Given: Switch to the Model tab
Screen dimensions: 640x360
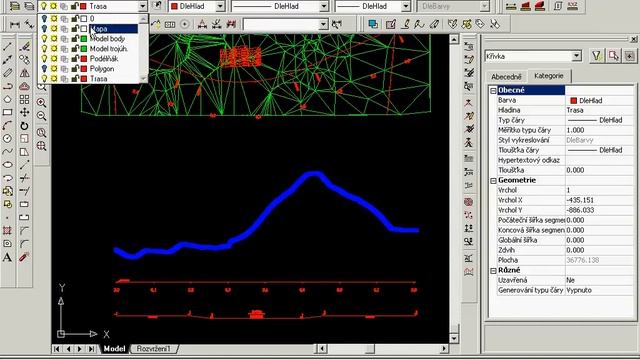Looking at the screenshot, I should [x=114, y=349].
